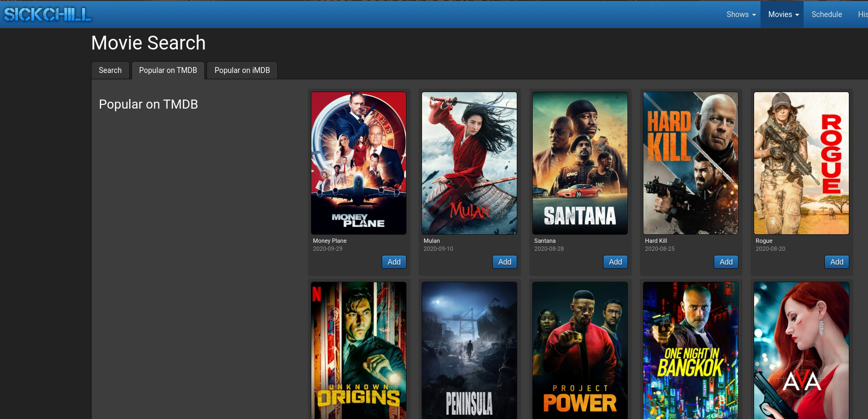This screenshot has width=868, height=419.
Task: Go to the Schedule page
Action: tap(826, 14)
